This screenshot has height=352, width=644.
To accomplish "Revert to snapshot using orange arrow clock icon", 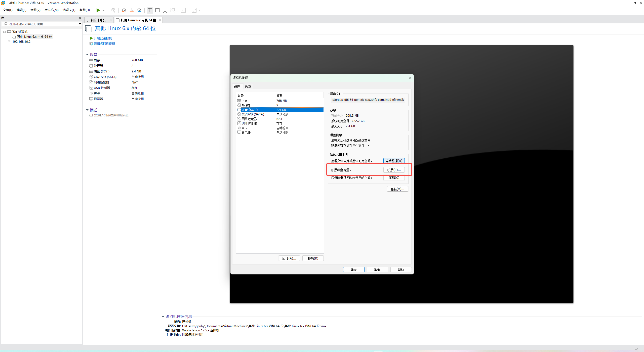I will (132, 10).
